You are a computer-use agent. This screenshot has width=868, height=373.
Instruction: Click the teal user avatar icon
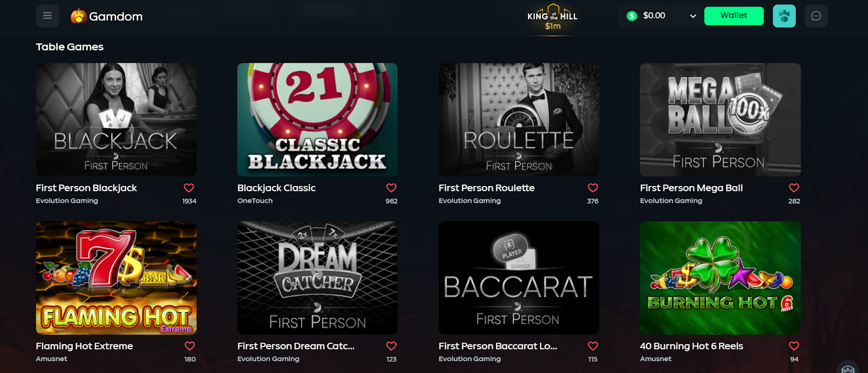(x=784, y=16)
